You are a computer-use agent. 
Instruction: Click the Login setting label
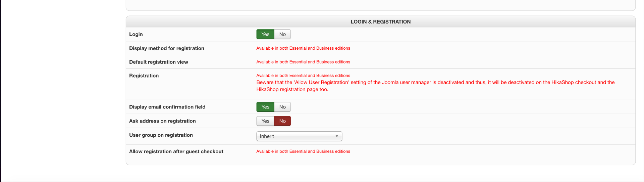click(136, 34)
